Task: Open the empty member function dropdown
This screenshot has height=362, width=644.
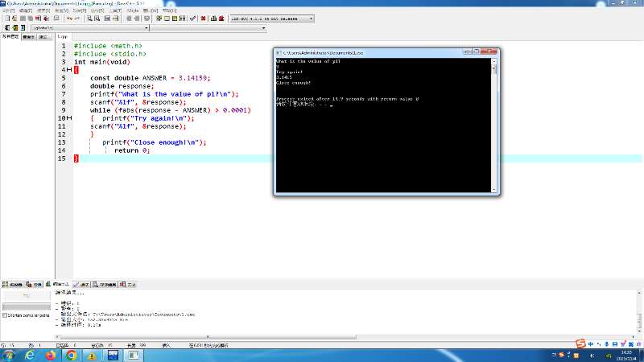Action: click(x=208, y=28)
